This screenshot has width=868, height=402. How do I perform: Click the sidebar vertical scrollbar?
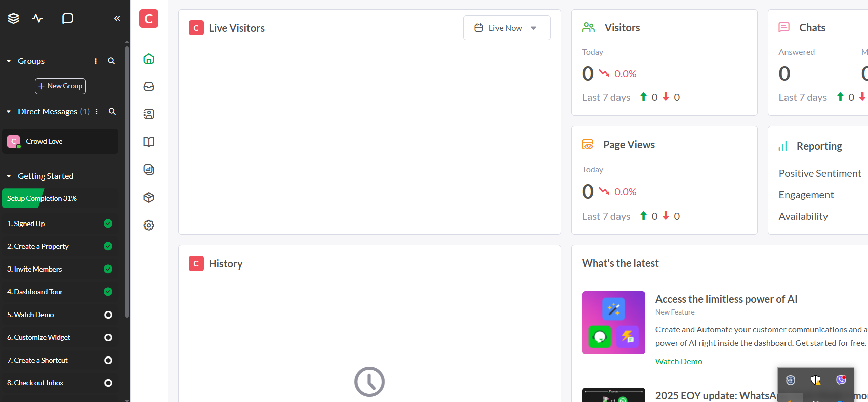pyautogui.click(x=127, y=182)
